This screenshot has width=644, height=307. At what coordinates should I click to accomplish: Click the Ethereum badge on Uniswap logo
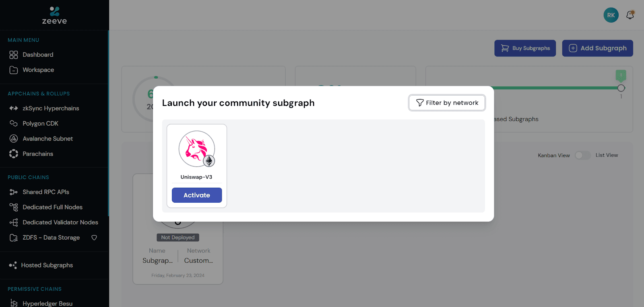(x=209, y=161)
